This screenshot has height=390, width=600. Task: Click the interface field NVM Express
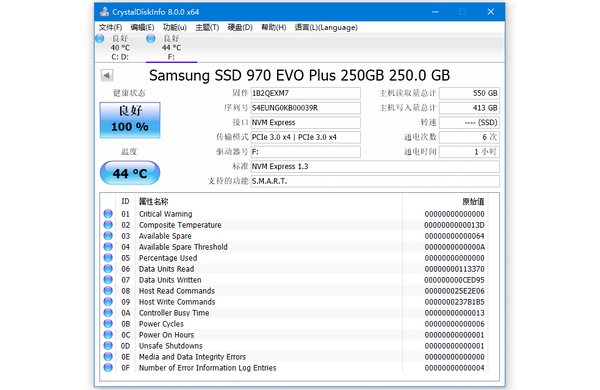click(x=305, y=122)
